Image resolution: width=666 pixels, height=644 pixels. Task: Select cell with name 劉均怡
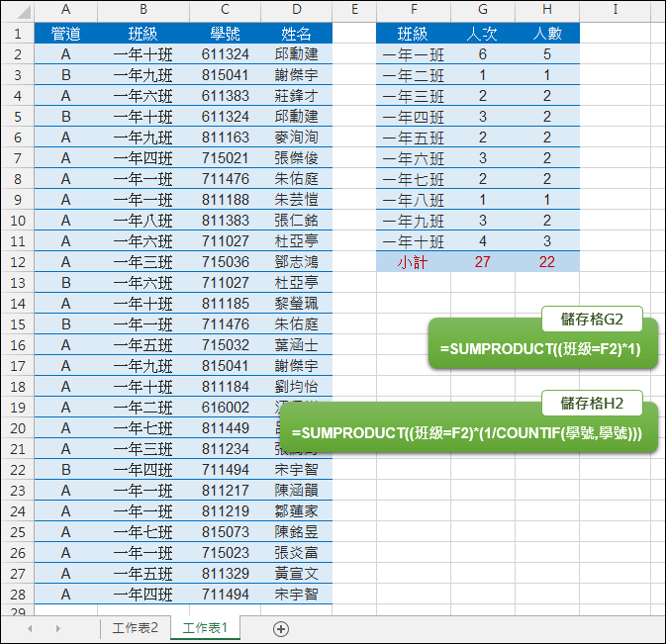tap(297, 387)
